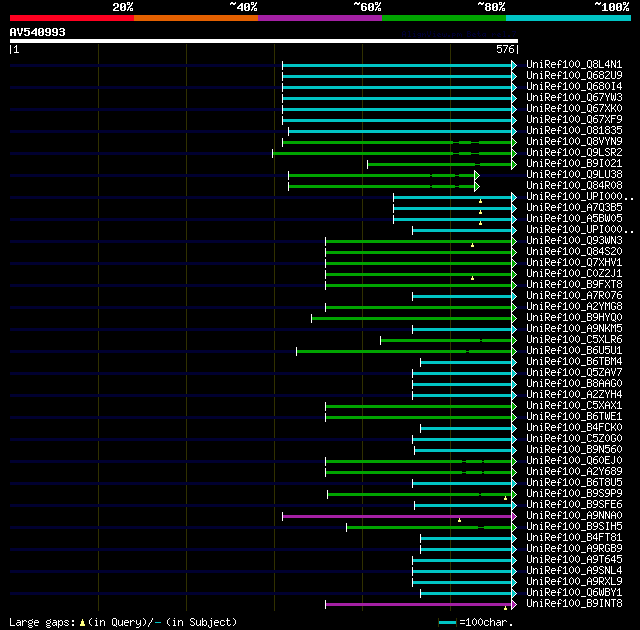This screenshot has width=640, height=630.
Task: Select UniRef100_A7Q3B5 label
Action: point(574,208)
